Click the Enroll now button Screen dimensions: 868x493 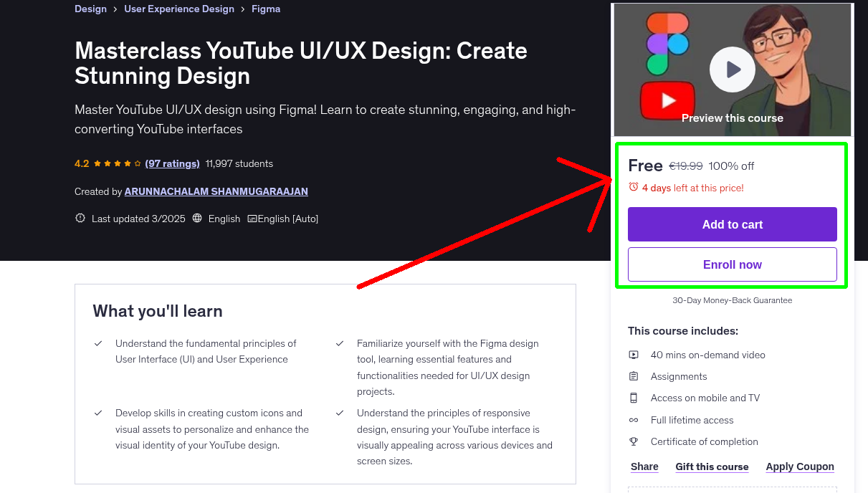732,264
